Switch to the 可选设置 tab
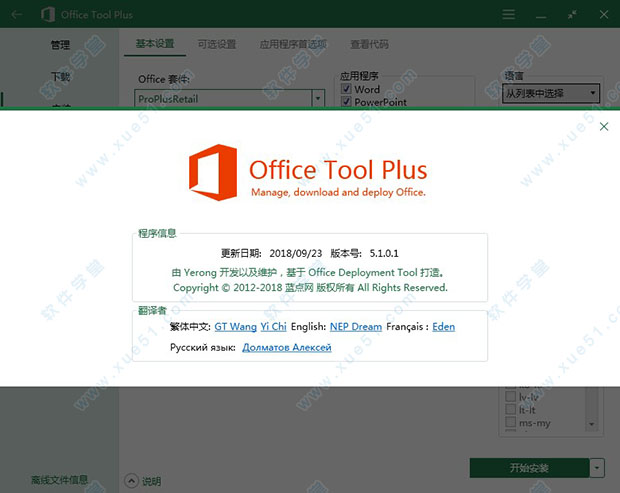This screenshot has width=620, height=493. [217, 44]
